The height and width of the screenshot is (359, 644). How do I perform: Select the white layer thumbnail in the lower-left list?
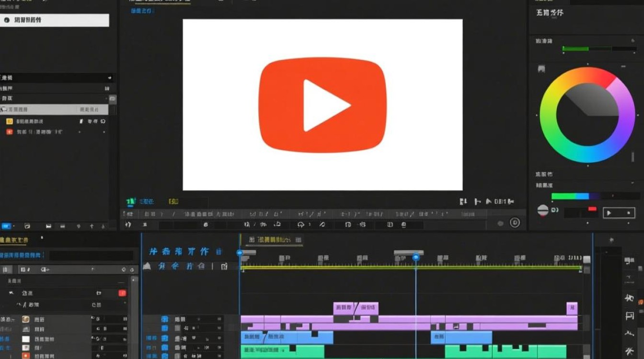coord(26,339)
